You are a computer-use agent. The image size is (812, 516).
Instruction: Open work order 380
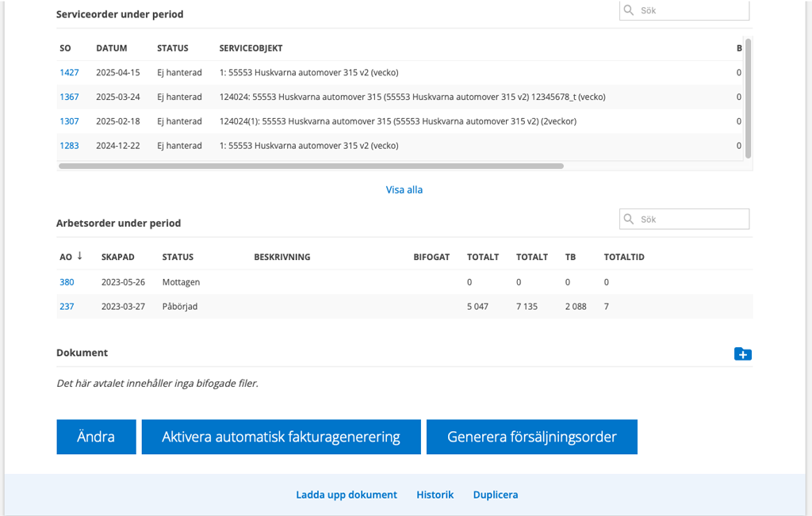pyautogui.click(x=67, y=282)
